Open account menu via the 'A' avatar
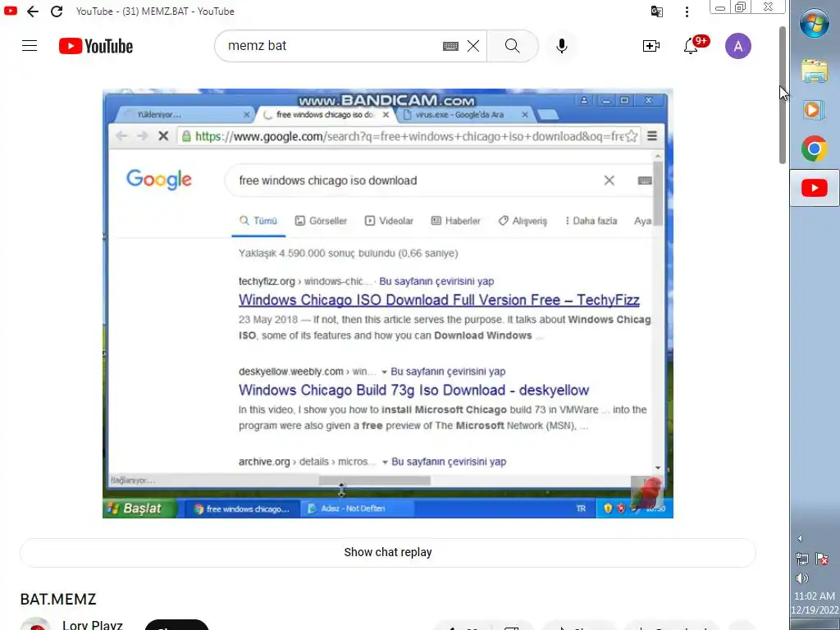The image size is (840, 630). (x=738, y=46)
